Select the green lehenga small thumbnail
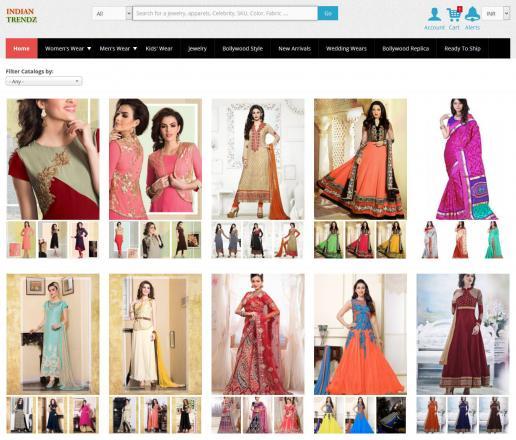516x440 pixels. pyautogui.click(x=328, y=240)
